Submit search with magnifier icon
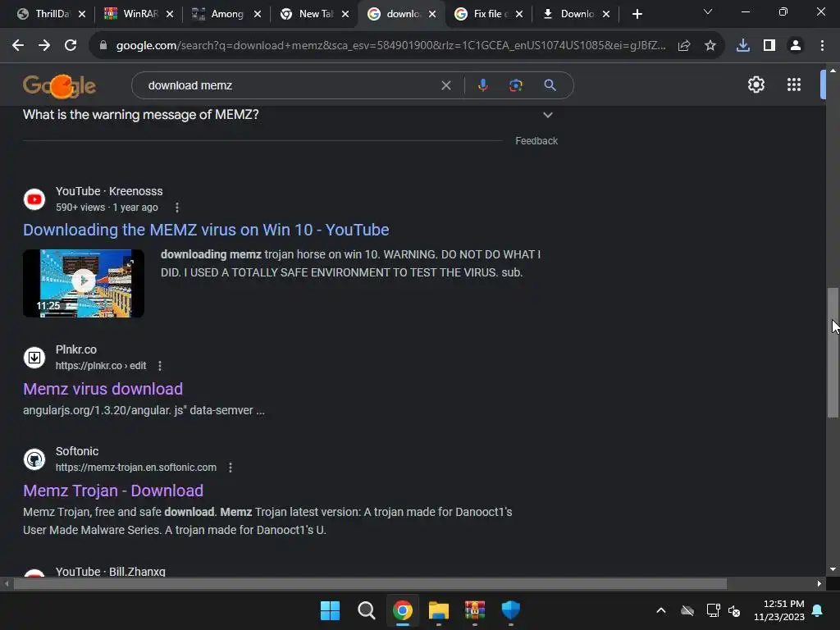Screen dimensions: 840x630 (x=550, y=85)
